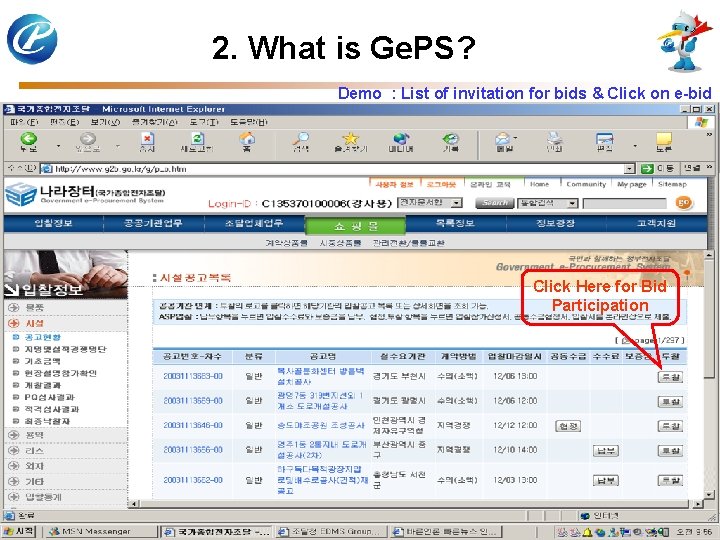720x540 pixels.
Task: Open the Forward button history dropdown arrow
Action: [118, 146]
